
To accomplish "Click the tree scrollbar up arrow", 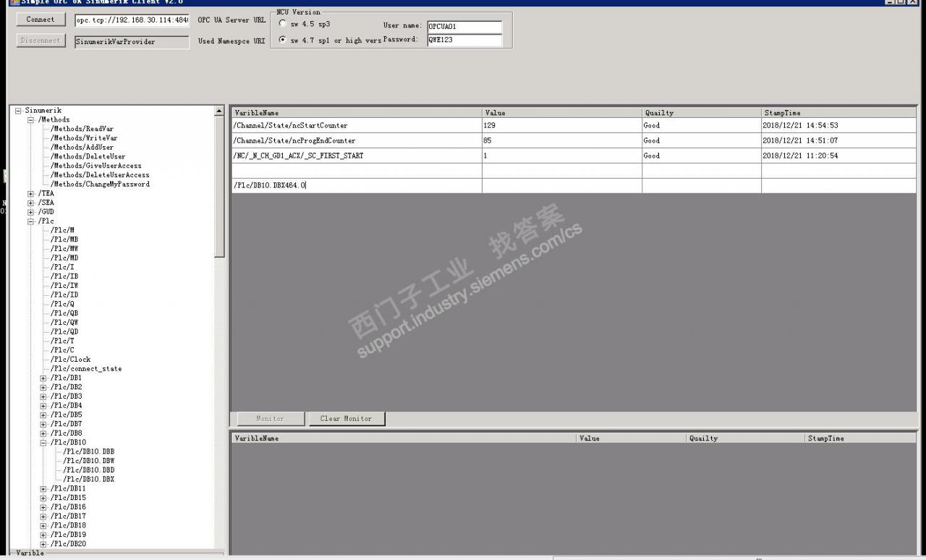I will 220,111.
